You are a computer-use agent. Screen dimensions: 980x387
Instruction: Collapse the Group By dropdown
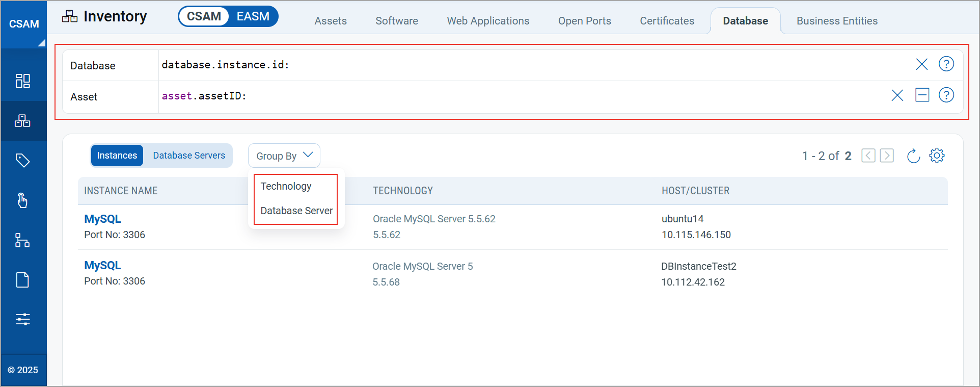point(284,156)
